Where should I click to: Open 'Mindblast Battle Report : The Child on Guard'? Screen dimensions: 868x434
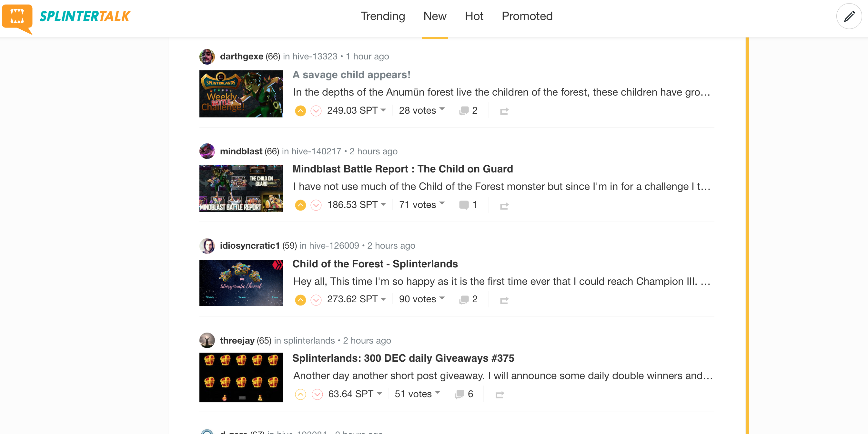402,169
